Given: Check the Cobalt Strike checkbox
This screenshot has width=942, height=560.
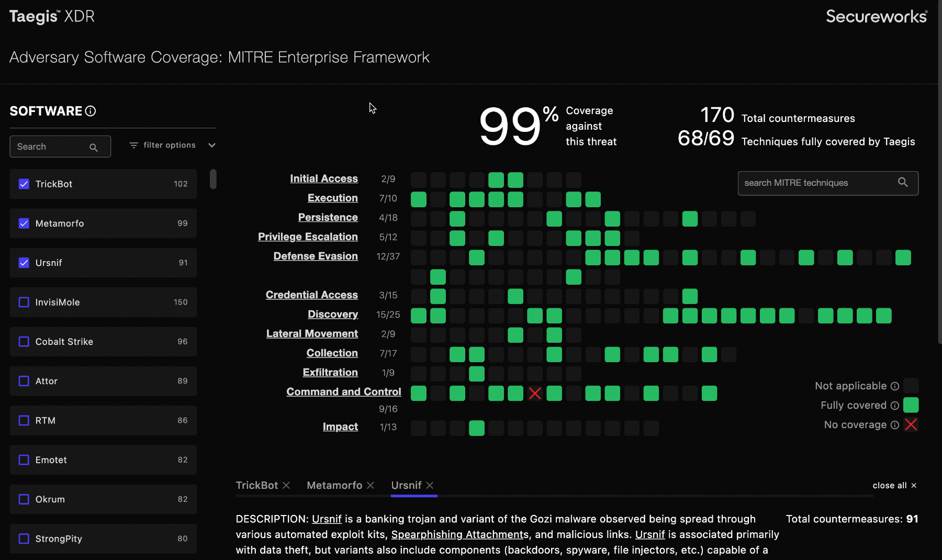Looking at the screenshot, I should pyautogui.click(x=24, y=342).
